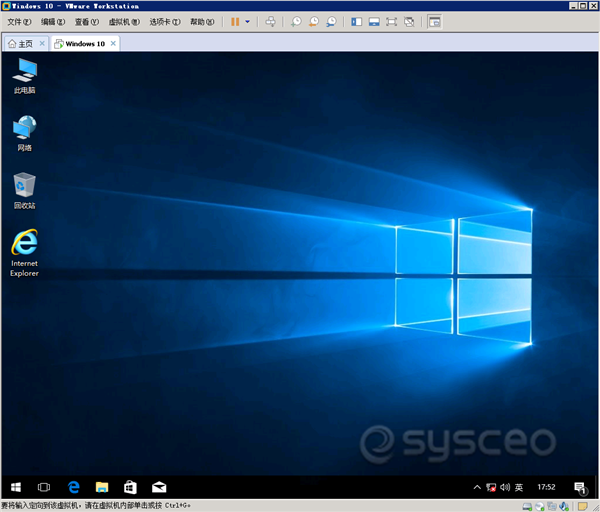The height and width of the screenshot is (512, 600).
Task: Click the 17:52 clock in guest taskbar
Action: (546, 487)
